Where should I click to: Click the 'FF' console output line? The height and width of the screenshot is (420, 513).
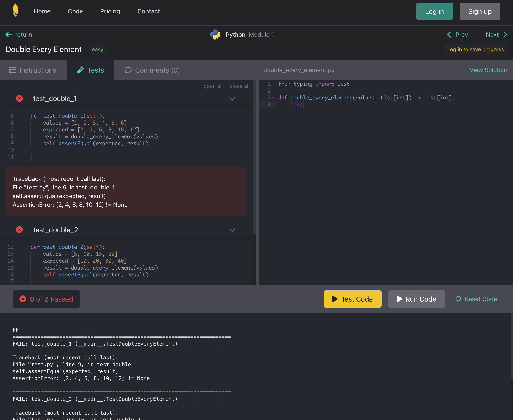coord(16,330)
